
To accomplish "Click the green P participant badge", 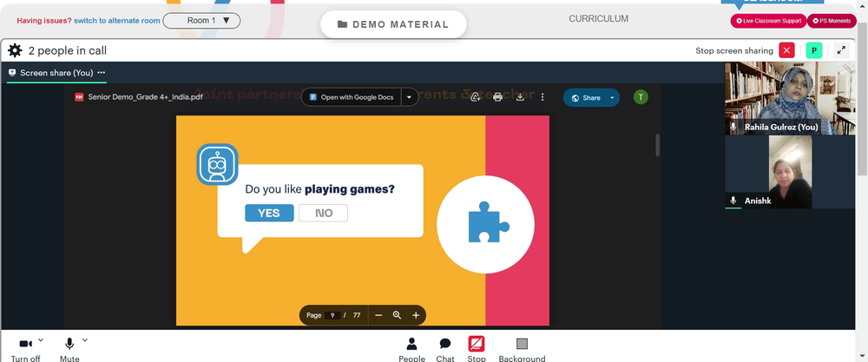I will (x=814, y=50).
